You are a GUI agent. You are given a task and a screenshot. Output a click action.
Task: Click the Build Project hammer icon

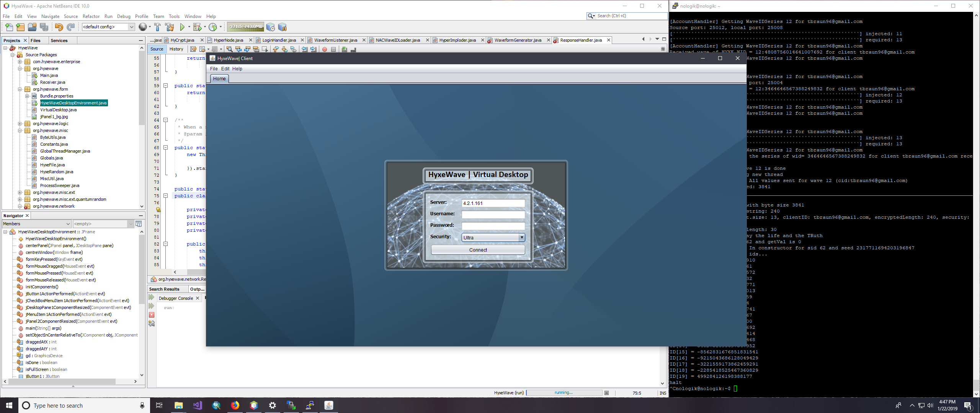(x=158, y=27)
